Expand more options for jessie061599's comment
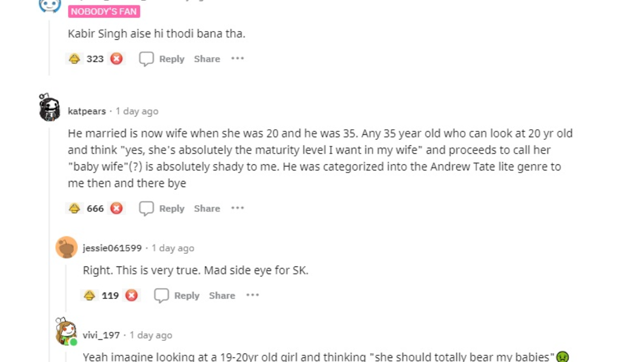Screen dimensions: 644x362 click(253, 296)
